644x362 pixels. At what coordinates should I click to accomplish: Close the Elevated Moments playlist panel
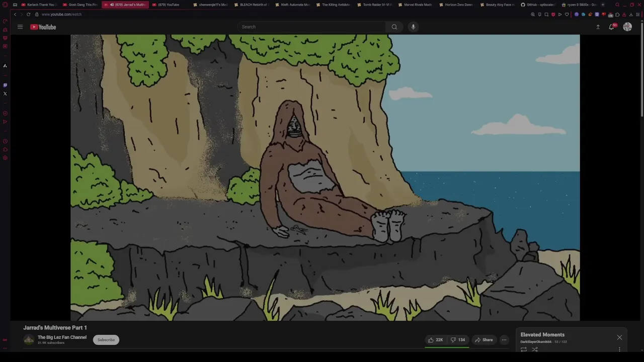click(619, 337)
